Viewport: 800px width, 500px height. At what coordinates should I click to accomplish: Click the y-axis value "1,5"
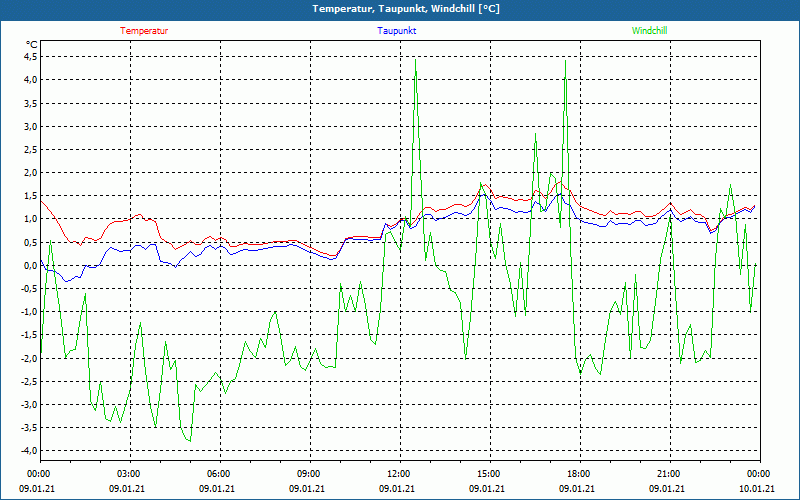[x=31, y=196]
